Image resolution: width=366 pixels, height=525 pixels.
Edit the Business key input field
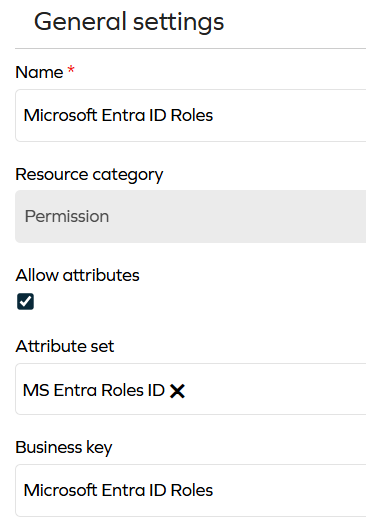(191, 491)
